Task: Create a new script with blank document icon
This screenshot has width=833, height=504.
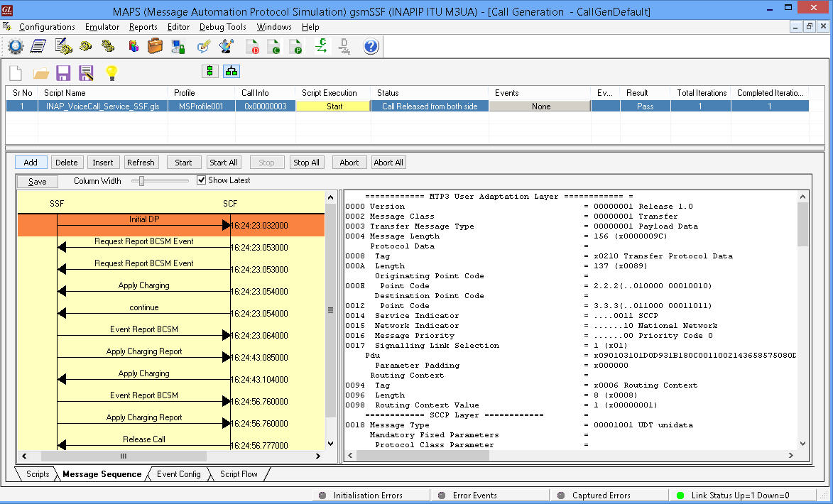Action: (14, 71)
